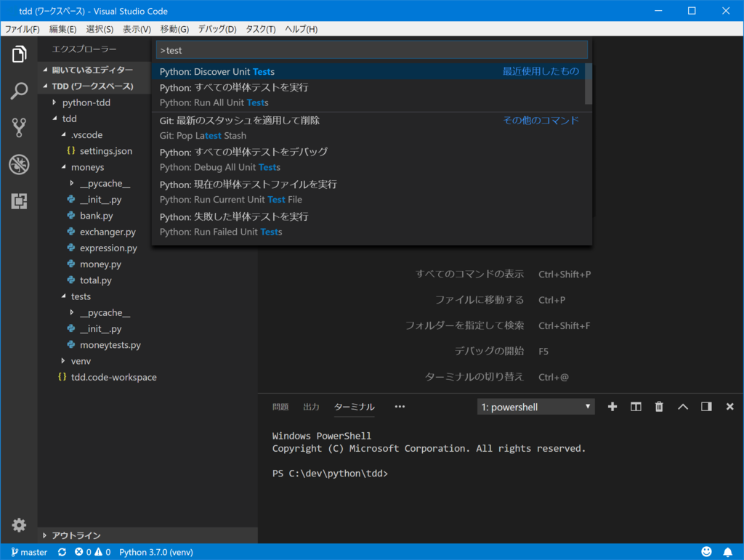Screen dimensions: 744x560
Task: Open the 編集(E) menu
Action: point(62,29)
